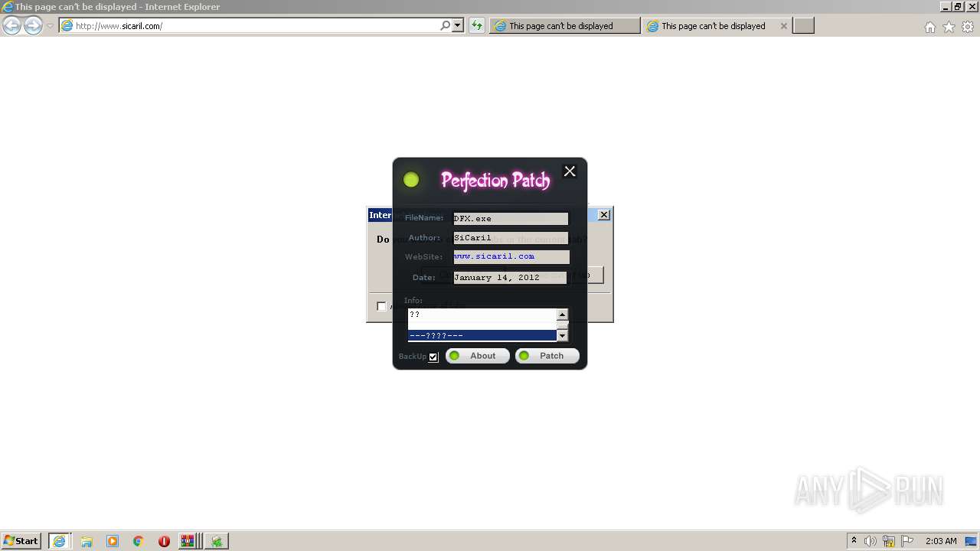Launch Windows Media Player from the taskbar

(x=113, y=541)
